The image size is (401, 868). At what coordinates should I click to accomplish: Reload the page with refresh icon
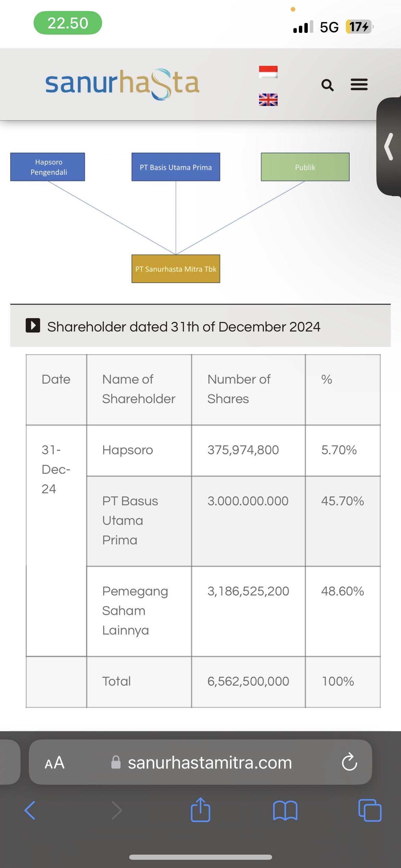tap(349, 762)
